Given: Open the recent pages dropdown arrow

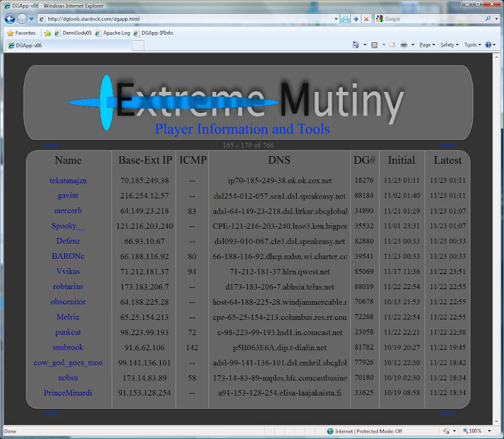Looking at the screenshot, I should [x=31, y=19].
